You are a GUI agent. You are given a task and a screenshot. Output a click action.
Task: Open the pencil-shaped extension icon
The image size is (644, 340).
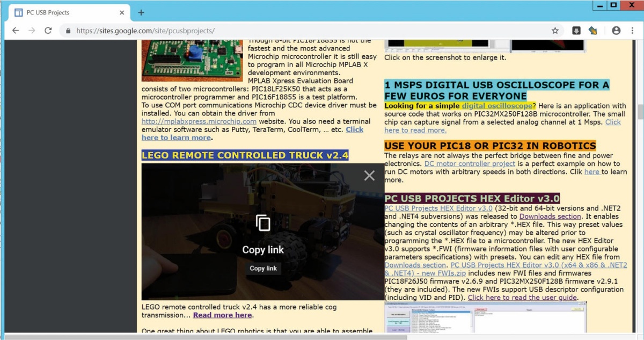pos(593,31)
